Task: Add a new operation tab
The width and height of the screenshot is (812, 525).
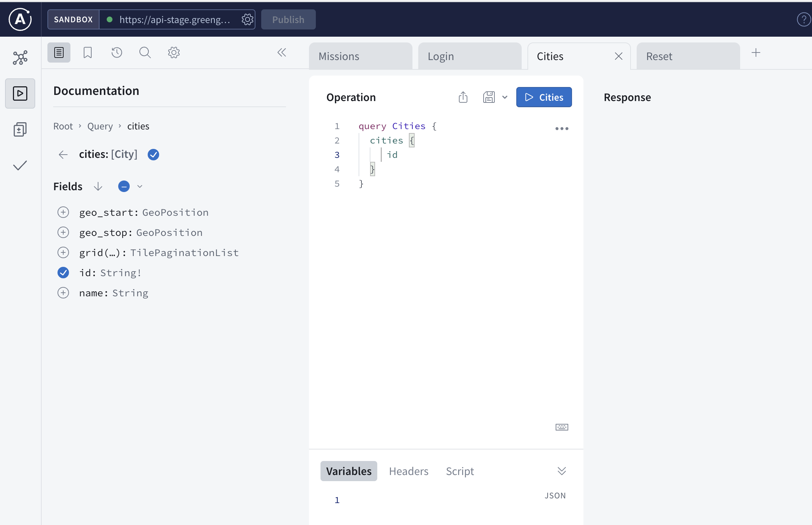Action: (x=756, y=52)
